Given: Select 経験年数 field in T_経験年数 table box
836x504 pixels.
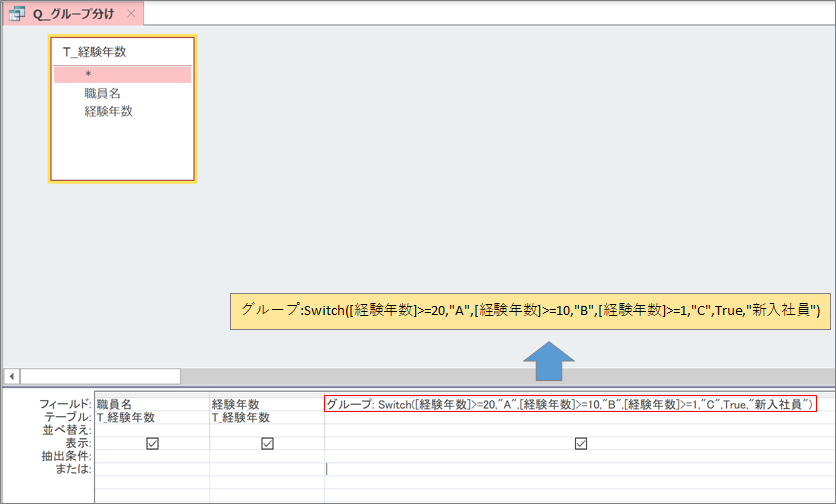Looking at the screenshot, I should 108,111.
